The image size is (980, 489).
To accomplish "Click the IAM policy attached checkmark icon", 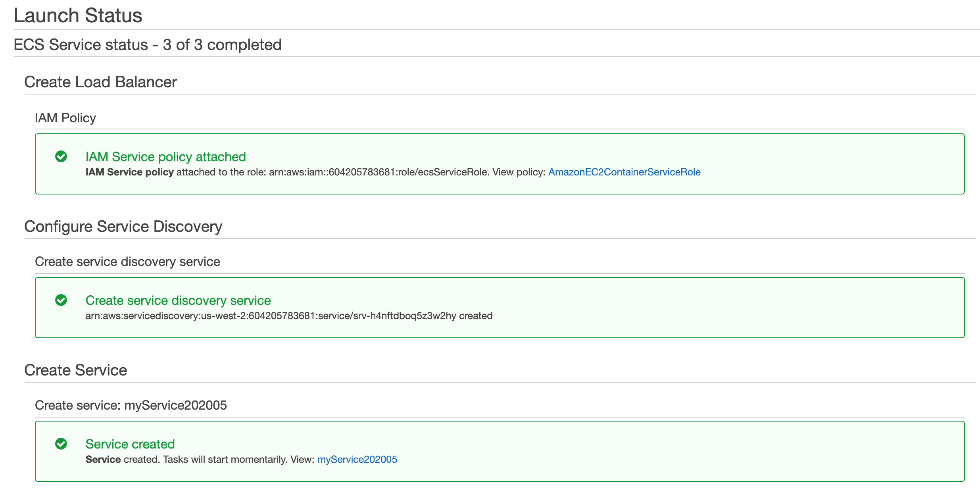I will pos(61,156).
